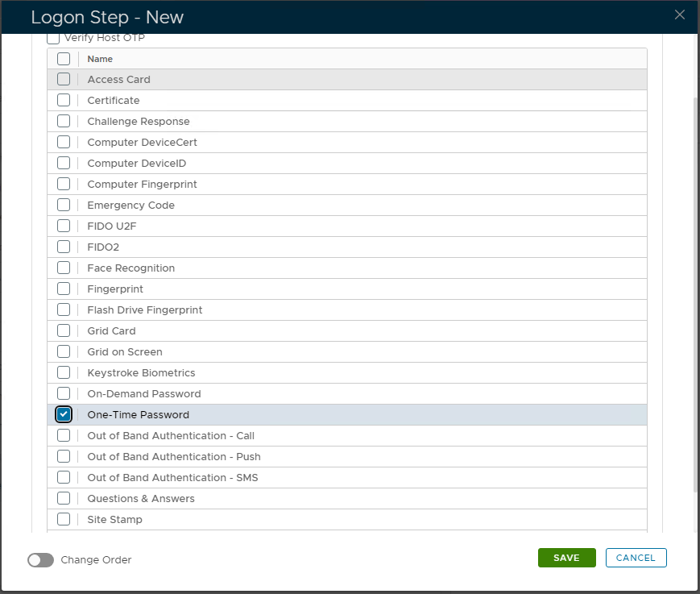The width and height of the screenshot is (700, 594).
Task: Enable the Access Card checkbox
Action: [x=64, y=80]
